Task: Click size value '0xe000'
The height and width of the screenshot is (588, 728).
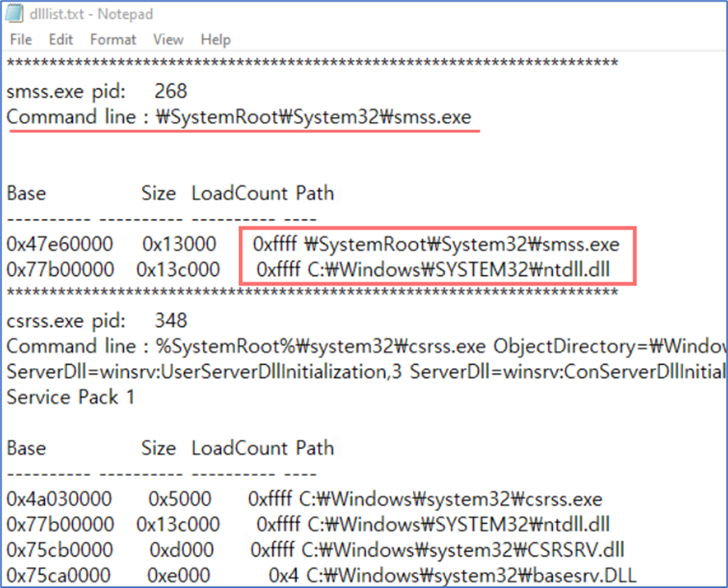Action: 179,576
